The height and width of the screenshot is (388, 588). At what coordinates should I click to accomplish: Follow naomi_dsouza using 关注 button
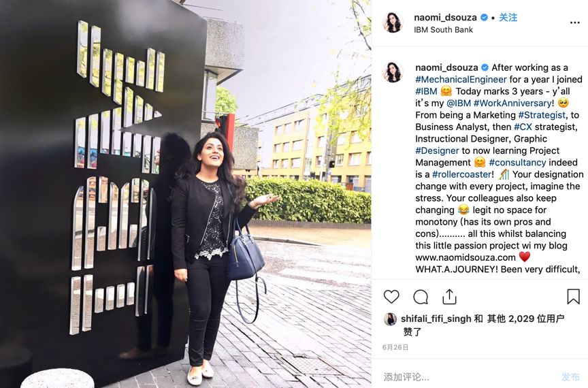(508, 17)
